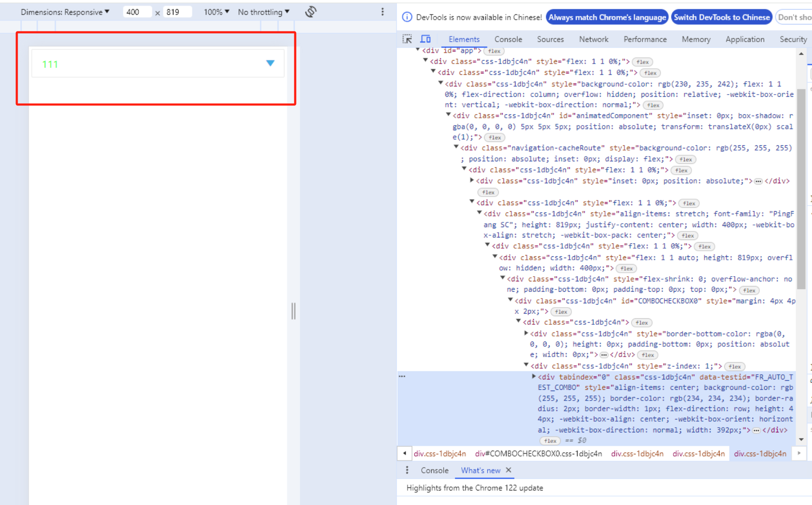Open the drawer Console tab
This screenshot has height=505, width=812.
point(435,470)
